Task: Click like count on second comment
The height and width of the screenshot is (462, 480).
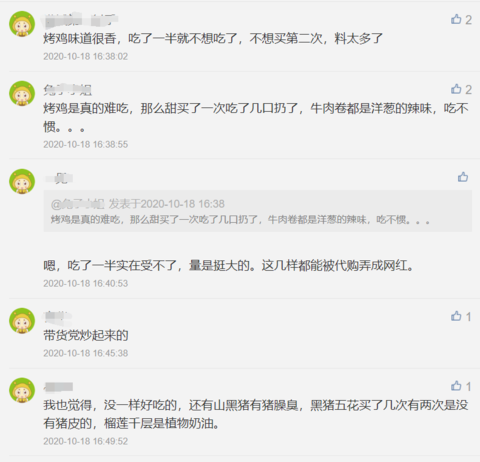Action: coord(468,89)
